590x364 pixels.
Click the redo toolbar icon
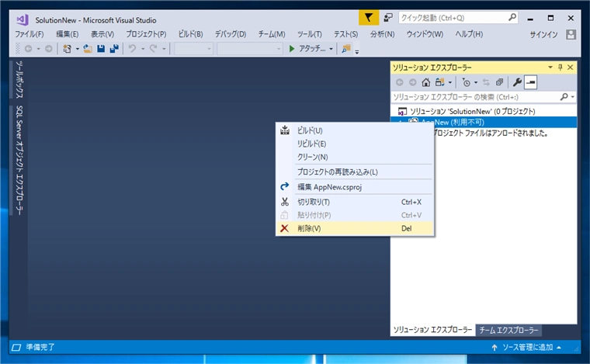tap(153, 49)
